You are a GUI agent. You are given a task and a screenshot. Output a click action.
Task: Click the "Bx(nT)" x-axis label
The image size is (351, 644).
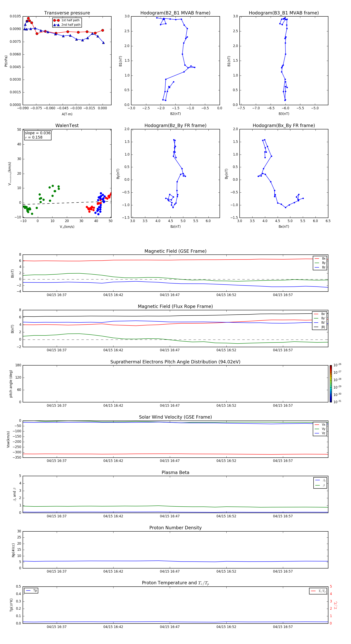[284, 227]
